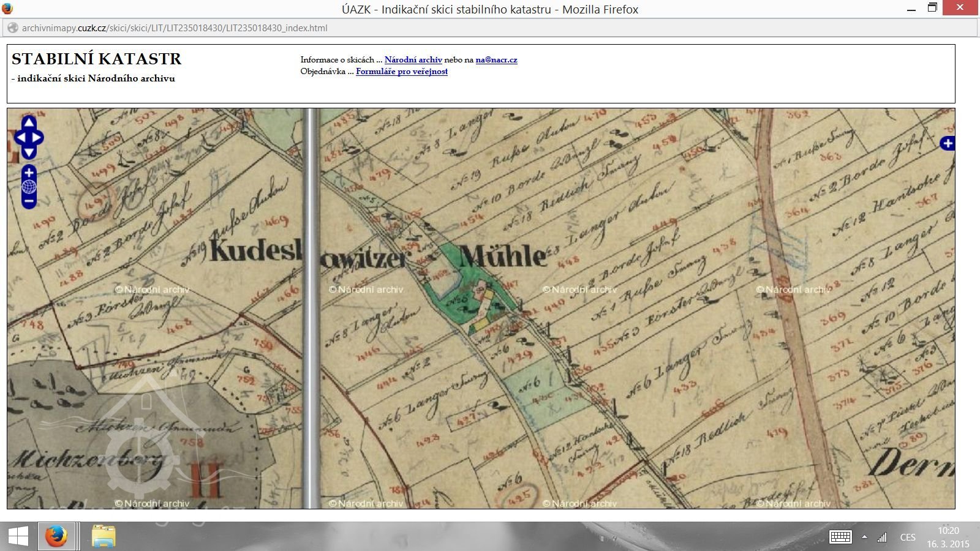This screenshot has height=551, width=980.
Task: Open File Explorer from the taskbar
Action: tap(104, 537)
